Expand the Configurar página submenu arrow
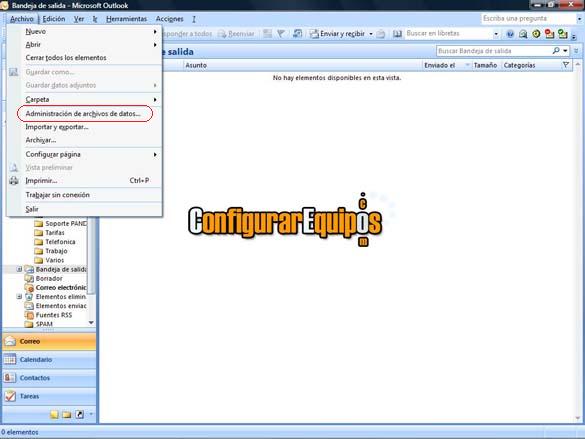The image size is (585, 439). point(155,154)
